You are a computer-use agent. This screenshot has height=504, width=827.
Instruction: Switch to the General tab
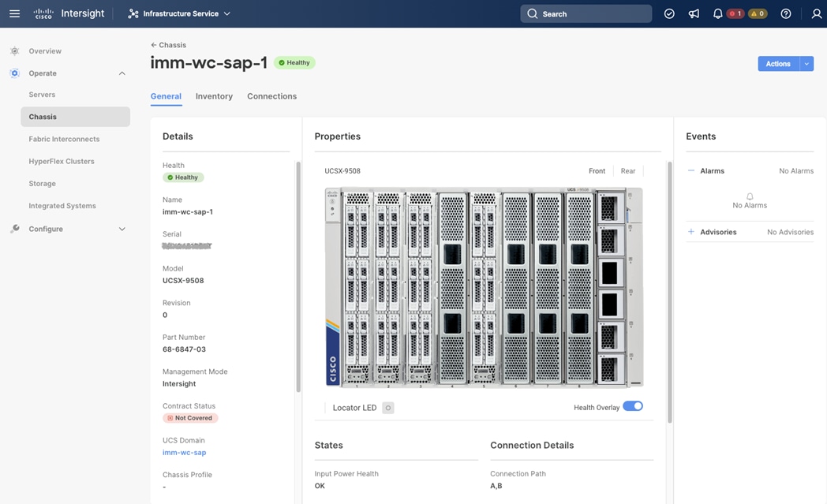coord(166,96)
